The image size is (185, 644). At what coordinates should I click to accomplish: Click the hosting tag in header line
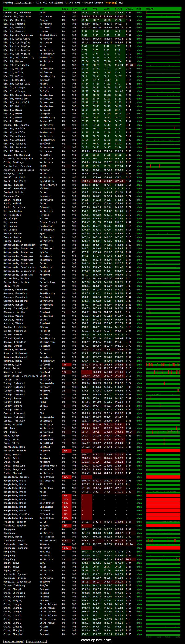[x=111, y=3]
